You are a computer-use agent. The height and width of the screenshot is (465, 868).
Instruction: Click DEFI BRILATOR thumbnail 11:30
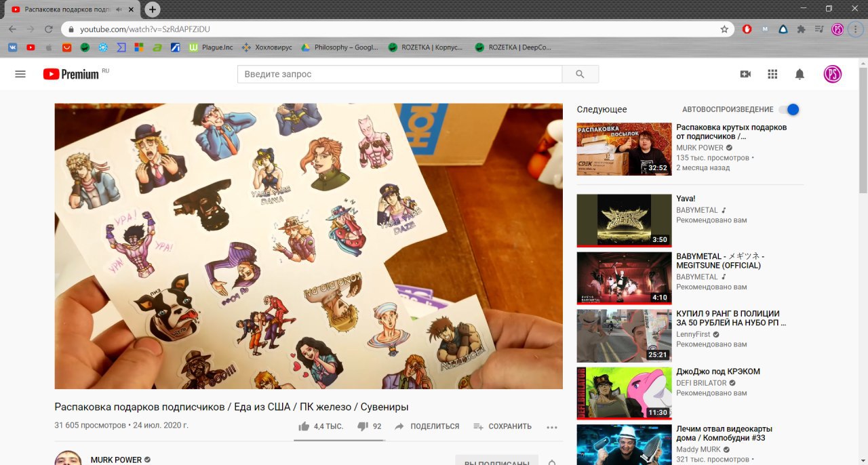pyautogui.click(x=624, y=393)
